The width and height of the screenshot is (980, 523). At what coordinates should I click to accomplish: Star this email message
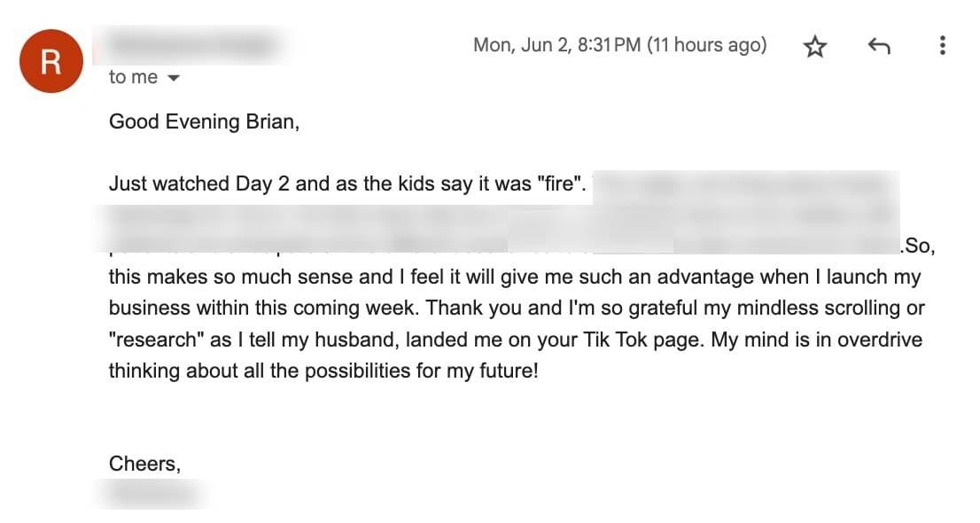click(815, 46)
